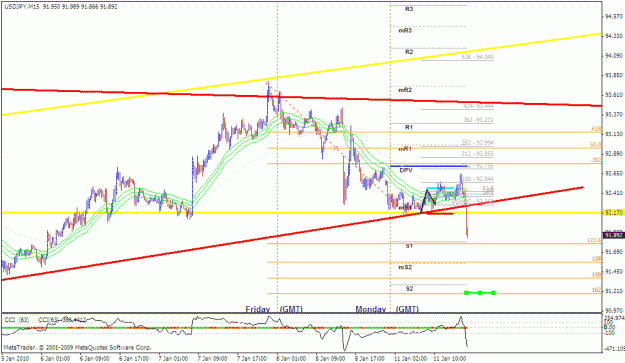Click the mR1 mid-pivot label

(x=405, y=149)
